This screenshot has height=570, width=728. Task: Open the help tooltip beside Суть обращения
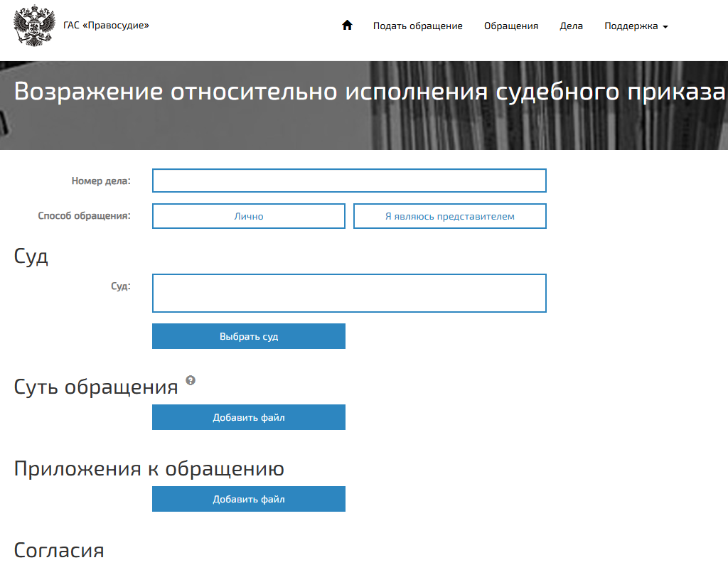[x=190, y=381]
